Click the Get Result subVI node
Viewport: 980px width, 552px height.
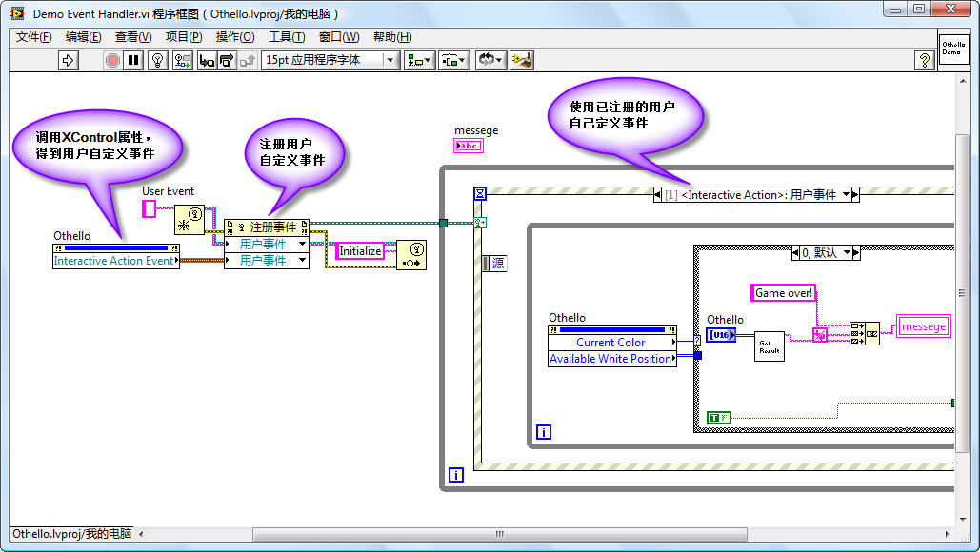click(x=770, y=345)
